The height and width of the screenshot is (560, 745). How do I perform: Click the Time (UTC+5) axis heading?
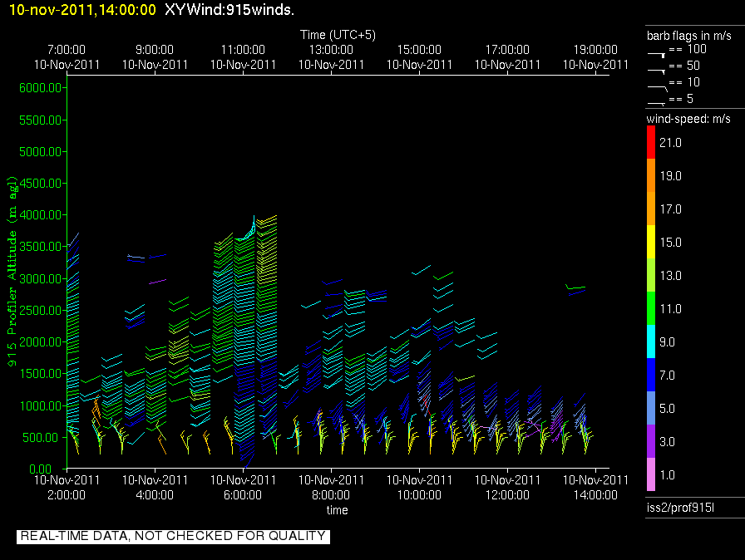tap(338, 35)
